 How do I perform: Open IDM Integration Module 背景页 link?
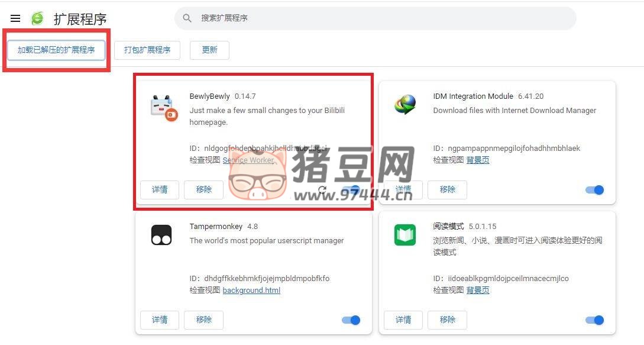point(478,160)
